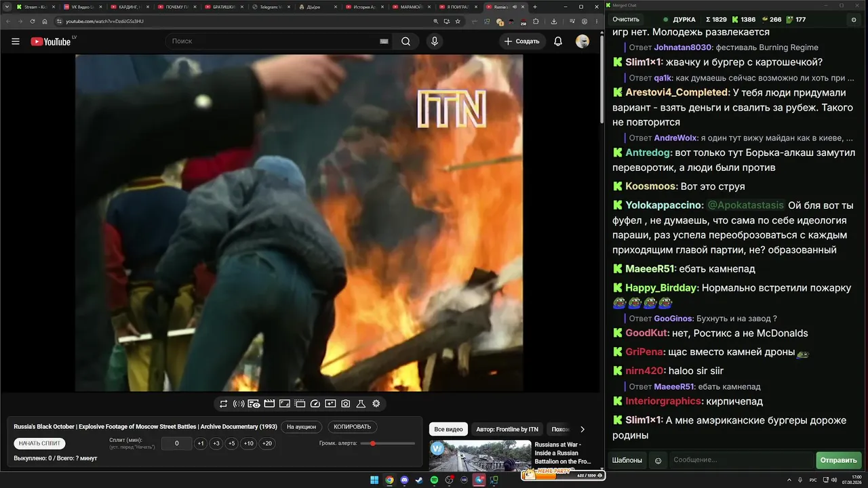
Task: Show hidden system tray icons
Action: pyautogui.click(x=790, y=480)
